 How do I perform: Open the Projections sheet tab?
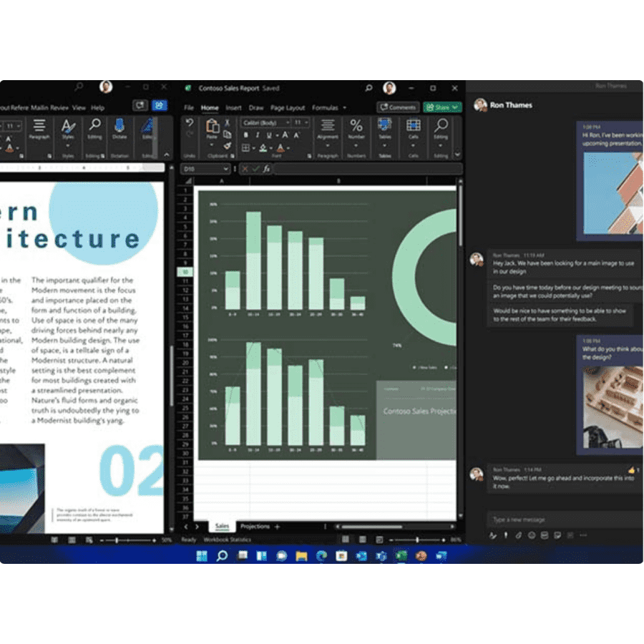pos(255,527)
